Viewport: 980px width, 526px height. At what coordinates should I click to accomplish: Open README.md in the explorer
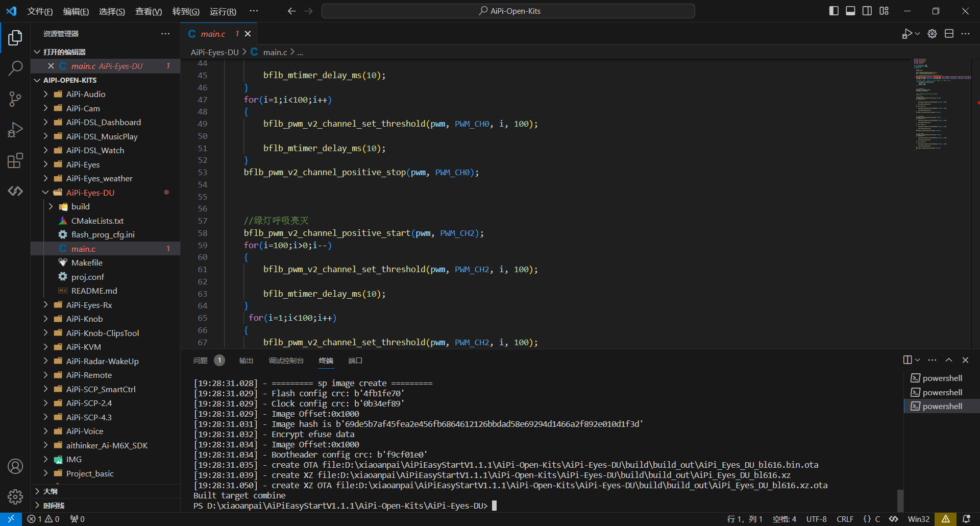pyautogui.click(x=106, y=291)
